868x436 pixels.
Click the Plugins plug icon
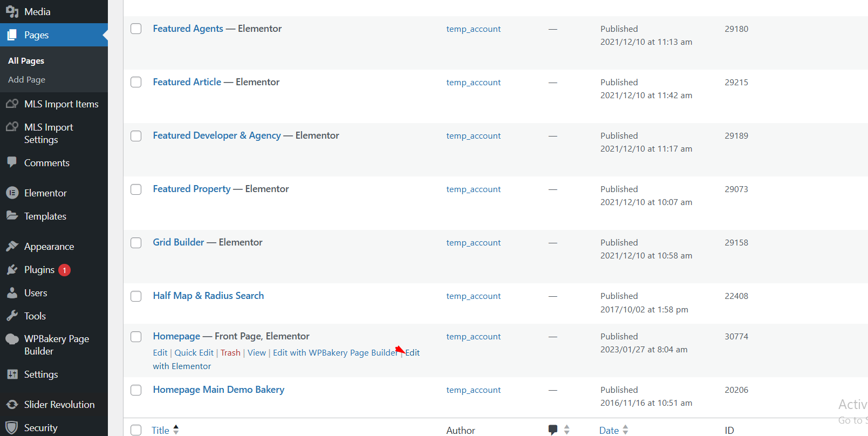tap(12, 269)
